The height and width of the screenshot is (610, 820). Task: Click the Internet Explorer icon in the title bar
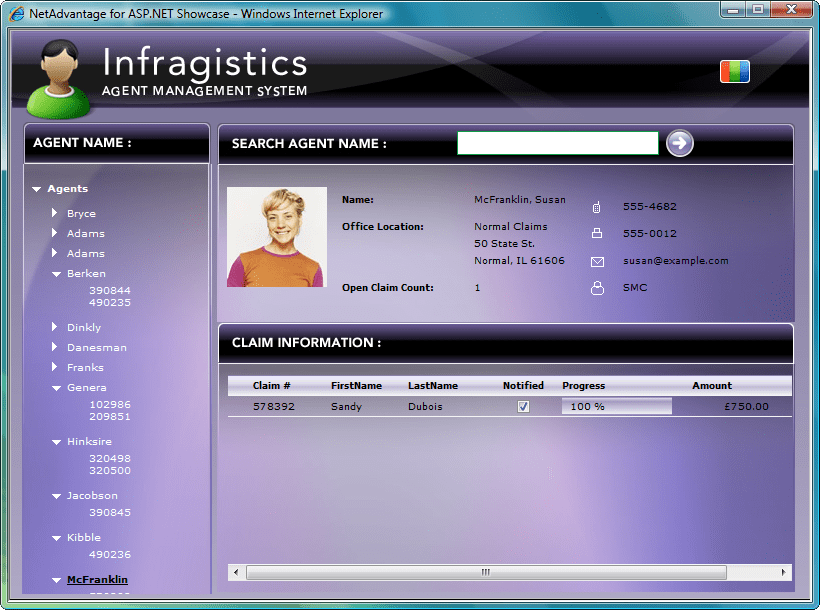pos(17,13)
